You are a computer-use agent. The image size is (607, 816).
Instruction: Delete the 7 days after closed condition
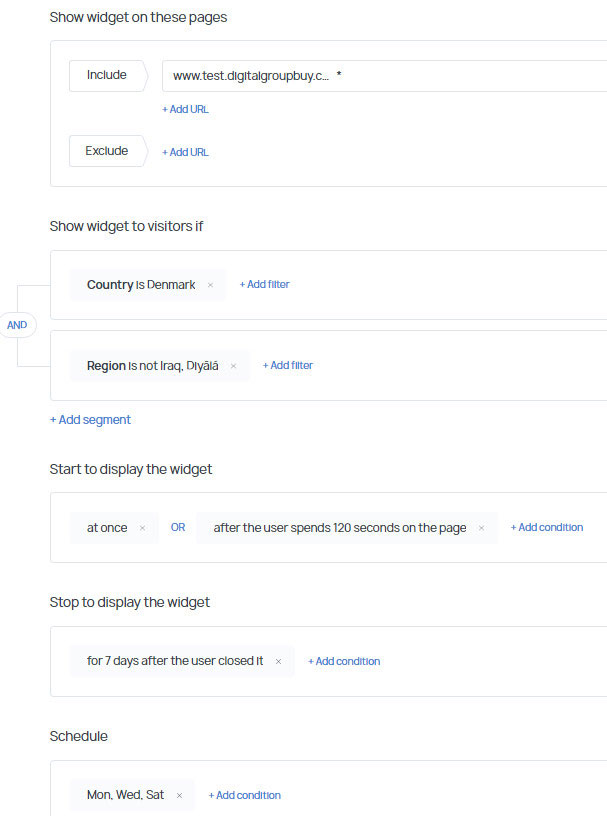(x=278, y=662)
